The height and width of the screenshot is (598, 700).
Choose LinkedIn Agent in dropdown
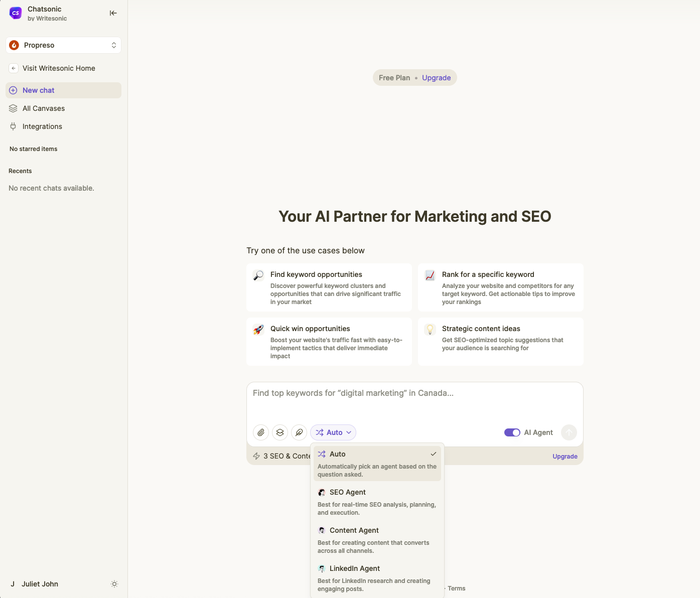[x=377, y=578]
